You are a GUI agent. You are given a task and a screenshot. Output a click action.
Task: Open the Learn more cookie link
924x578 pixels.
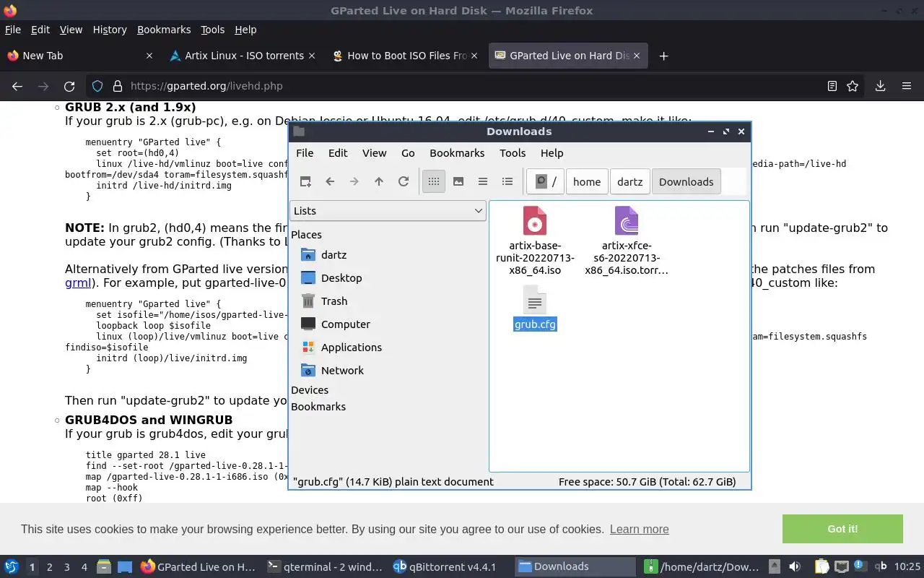click(x=639, y=529)
